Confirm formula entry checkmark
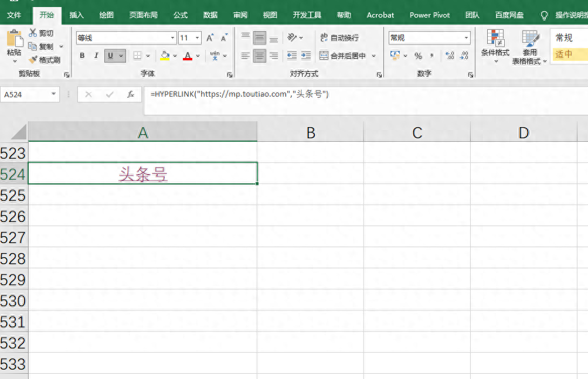Screen dimensions: 588x379 coord(110,94)
